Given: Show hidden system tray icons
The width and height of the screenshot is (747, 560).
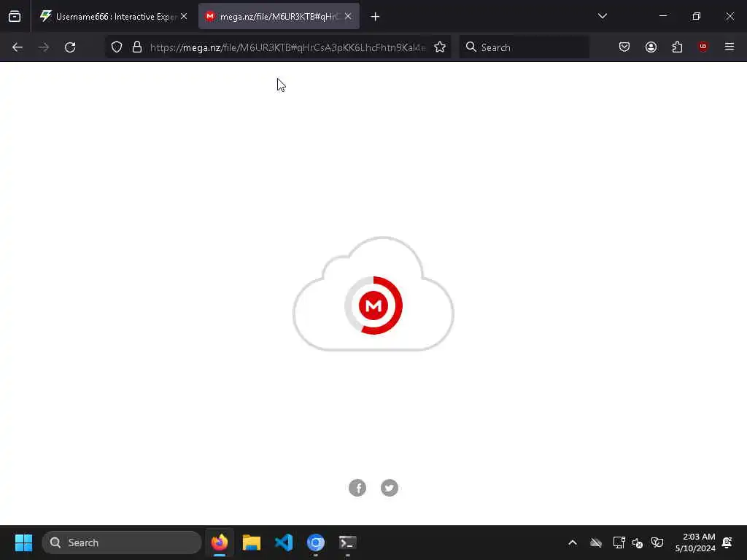Looking at the screenshot, I should [x=573, y=542].
